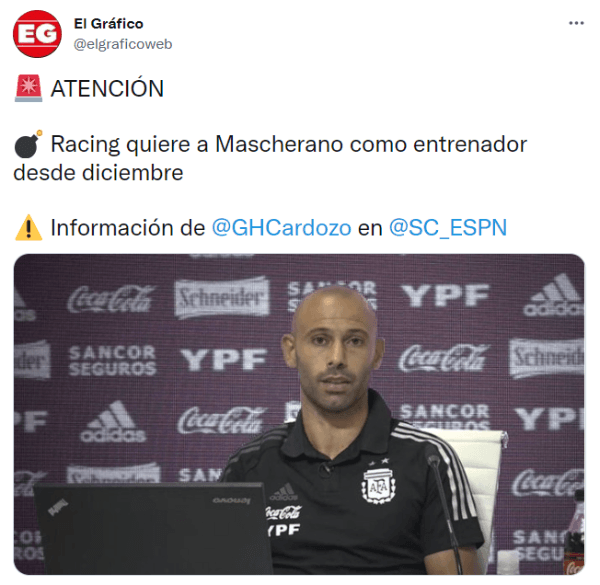Click the yellow warning sign emoji

[x=28, y=228]
